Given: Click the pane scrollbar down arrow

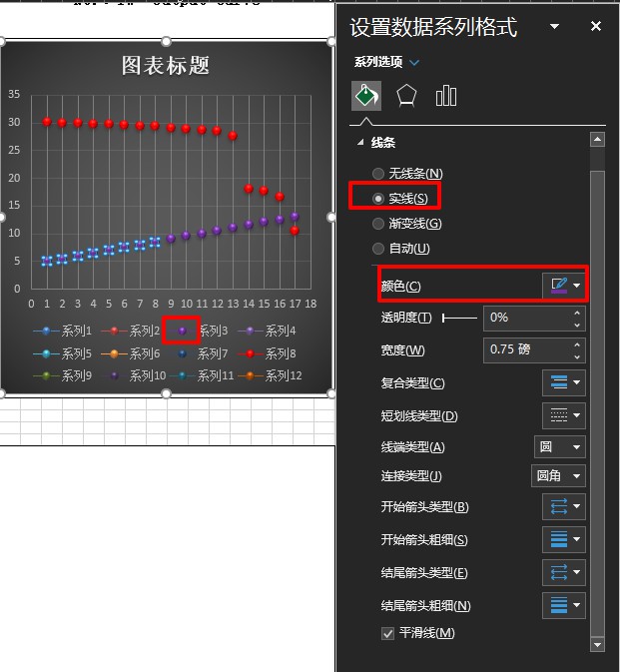Looking at the screenshot, I should (597, 644).
